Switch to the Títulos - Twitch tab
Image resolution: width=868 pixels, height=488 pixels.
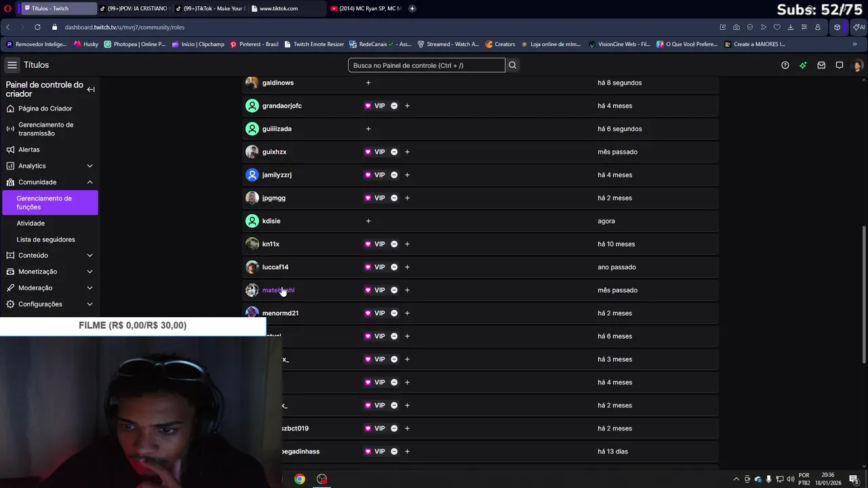(58, 8)
